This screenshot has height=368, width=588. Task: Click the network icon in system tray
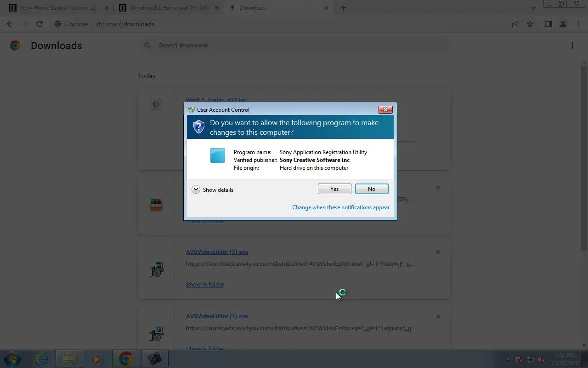click(531, 360)
